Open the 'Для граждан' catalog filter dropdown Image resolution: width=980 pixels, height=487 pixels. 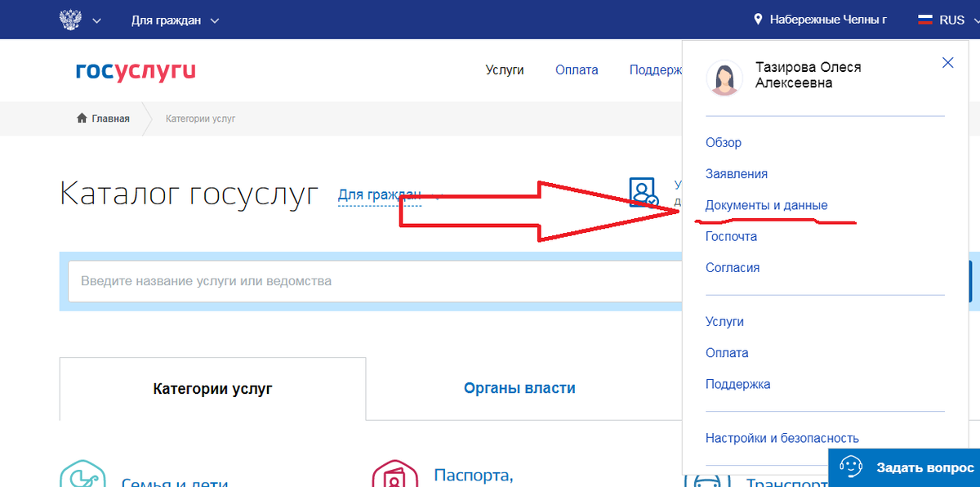(x=380, y=194)
